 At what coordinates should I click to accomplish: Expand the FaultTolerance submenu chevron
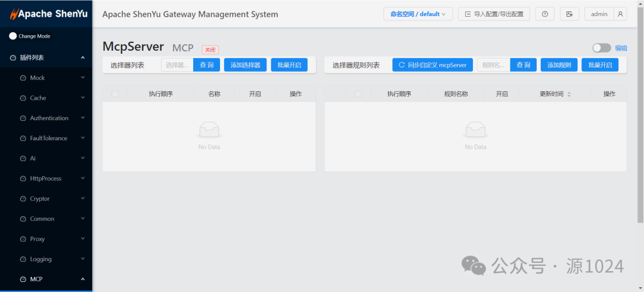[x=82, y=138]
